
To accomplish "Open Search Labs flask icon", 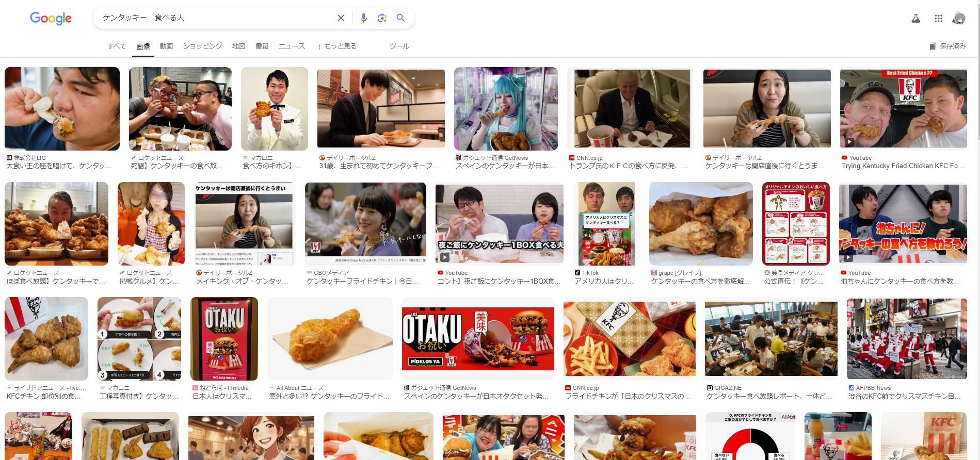I will click(x=915, y=19).
